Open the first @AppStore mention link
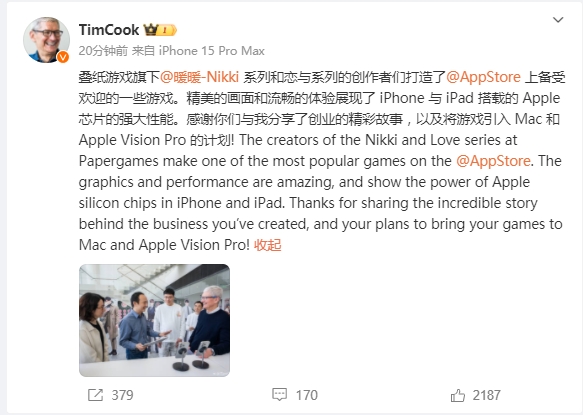The height and width of the screenshot is (415, 583). point(483,77)
